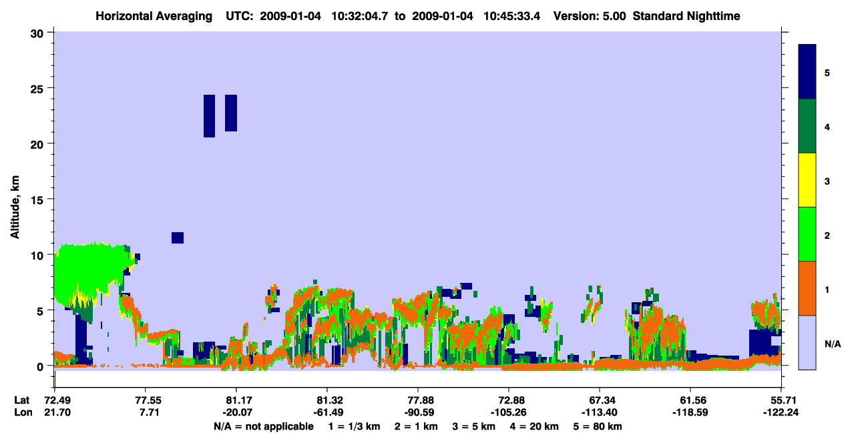Click the 'Lon' row label
This screenshot has width=868, height=445.
coord(22,412)
